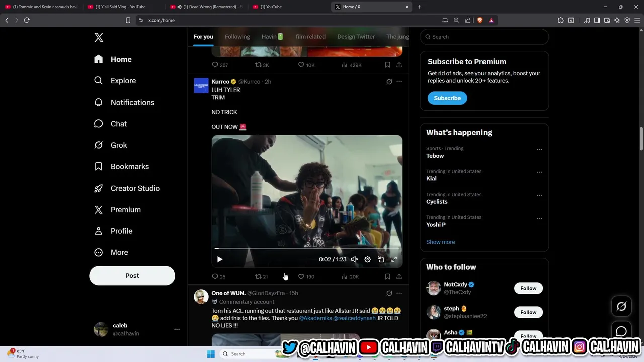Viewport: 644px width, 362px height.
Task: Repost the Kurrco post
Action: (261, 277)
